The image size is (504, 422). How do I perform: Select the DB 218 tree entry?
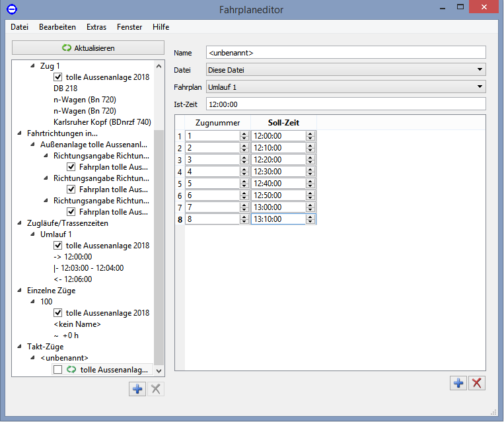click(66, 88)
